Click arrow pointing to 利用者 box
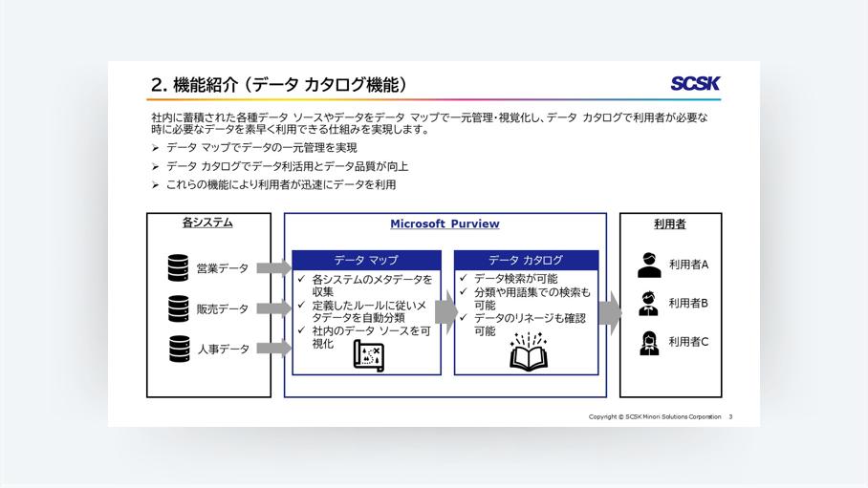868x488 pixels. click(611, 313)
